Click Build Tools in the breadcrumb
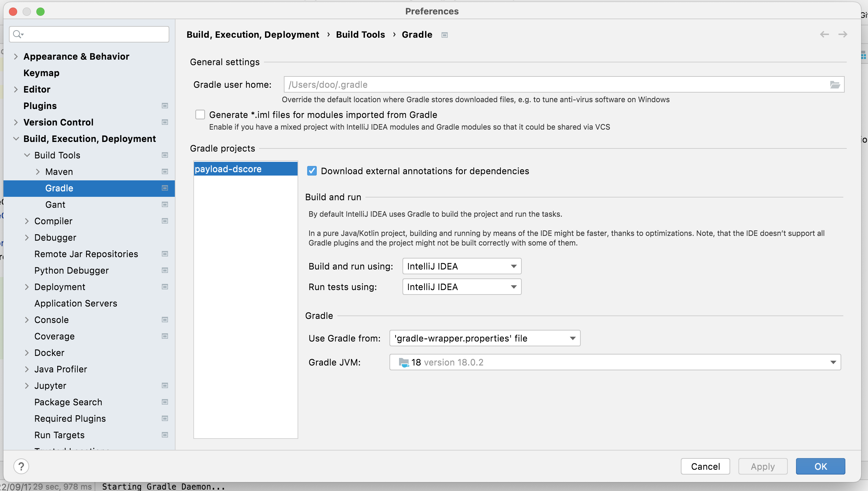Viewport: 868px width, 491px height. pyautogui.click(x=360, y=34)
